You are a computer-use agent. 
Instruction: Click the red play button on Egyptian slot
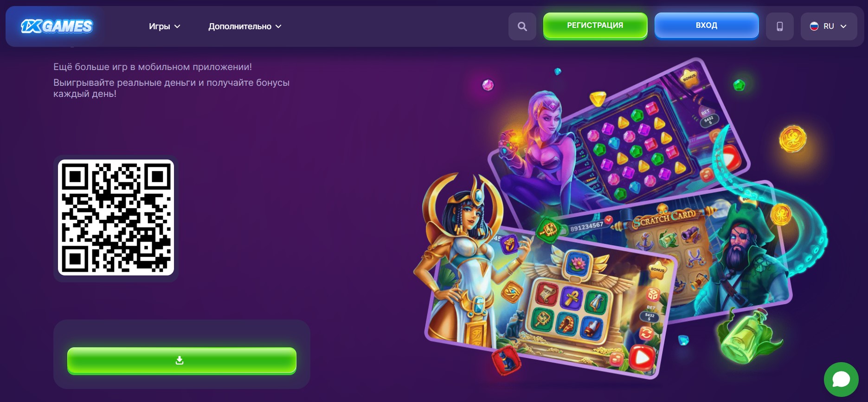tap(642, 357)
